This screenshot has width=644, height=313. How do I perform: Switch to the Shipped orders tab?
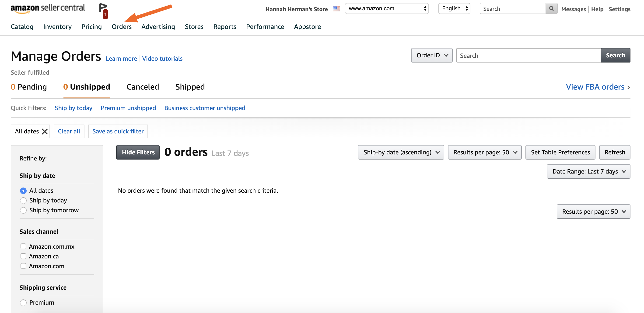click(x=190, y=87)
